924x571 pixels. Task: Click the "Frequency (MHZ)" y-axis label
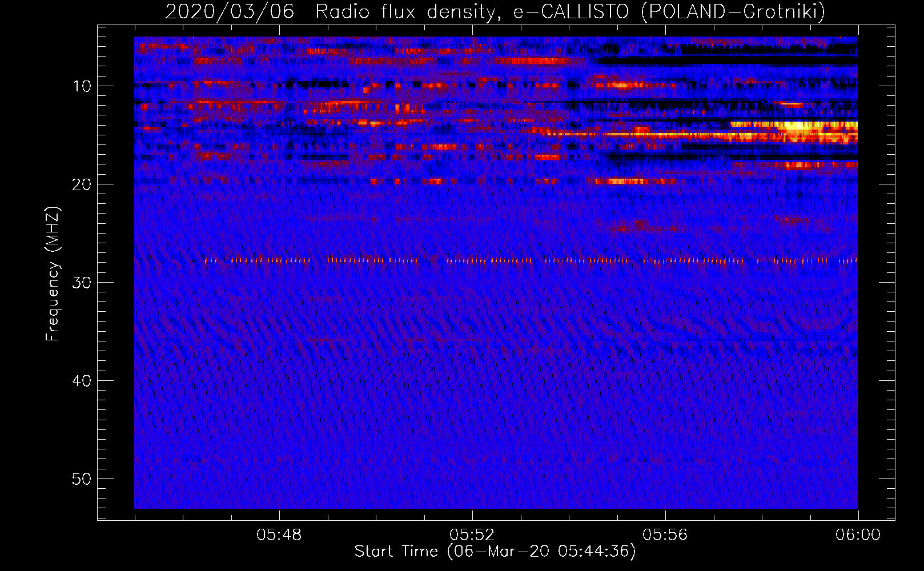click(x=53, y=274)
